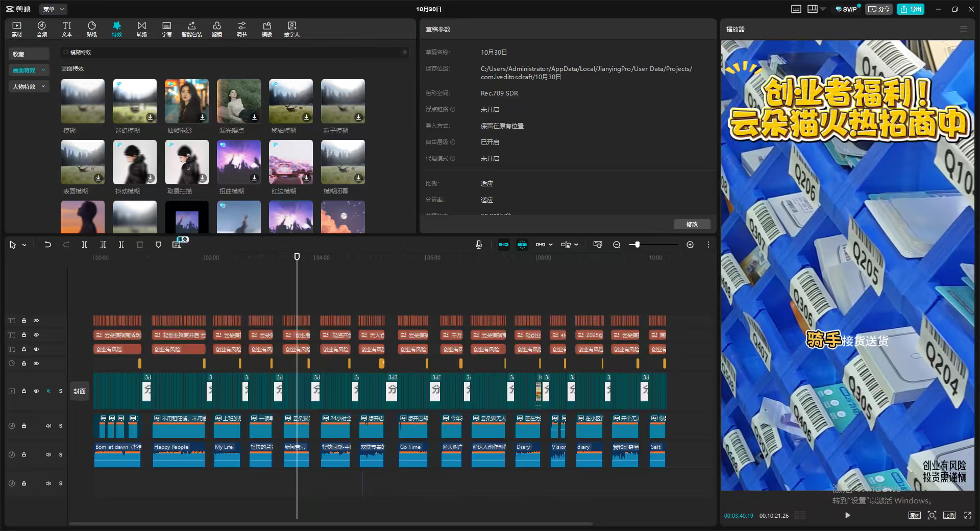This screenshot has width=980, height=531.
Task: Expand the preview axis dropdown arrow
Action: (576, 245)
